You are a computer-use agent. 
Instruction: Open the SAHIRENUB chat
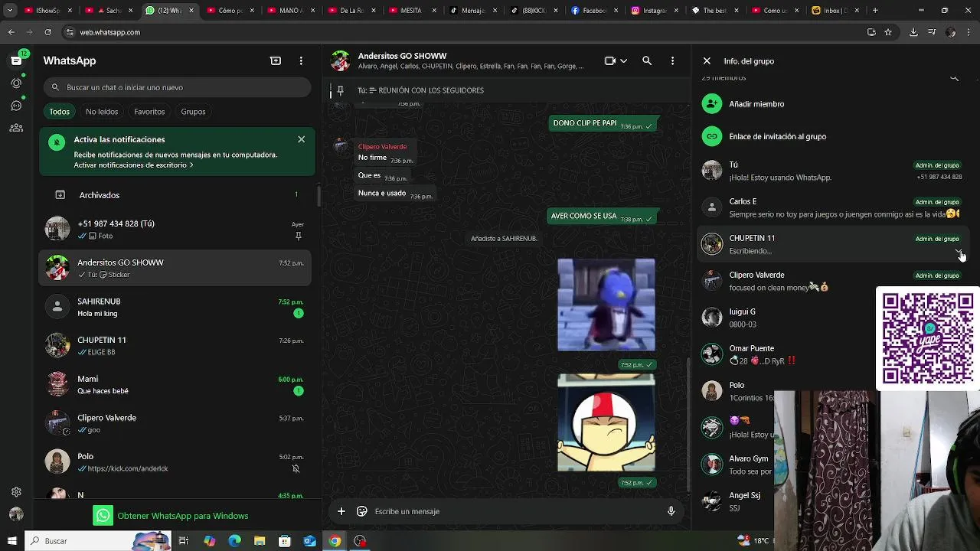coord(177,307)
